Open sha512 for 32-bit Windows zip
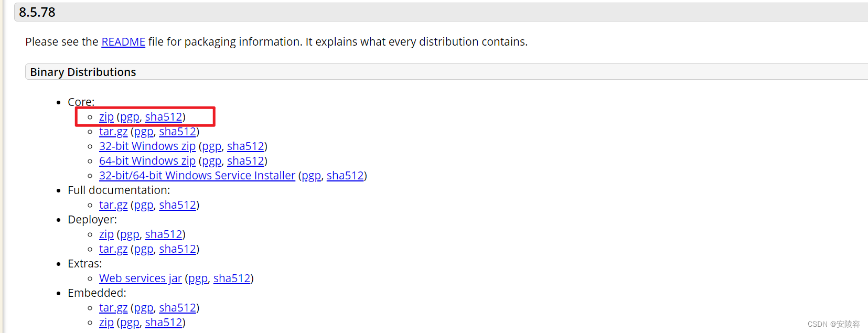 (x=245, y=146)
